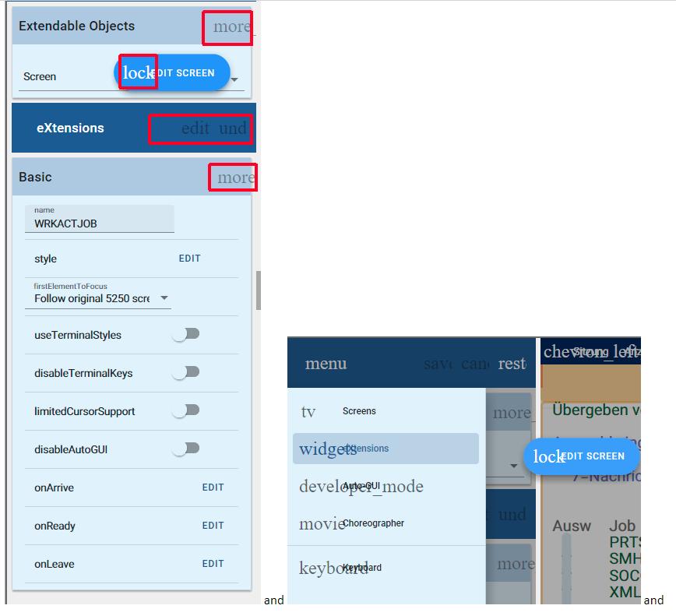Click EDIT next to onArrive
The width and height of the screenshot is (676, 616).
pyautogui.click(x=213, y=488)
